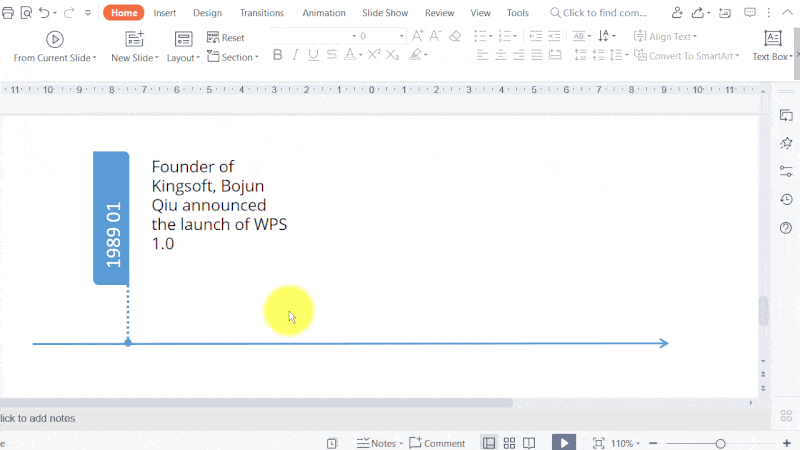The height and width of the screenshot is (450, 800).
Task: Open the Animation tab
Action: click(x=323, y=13)
